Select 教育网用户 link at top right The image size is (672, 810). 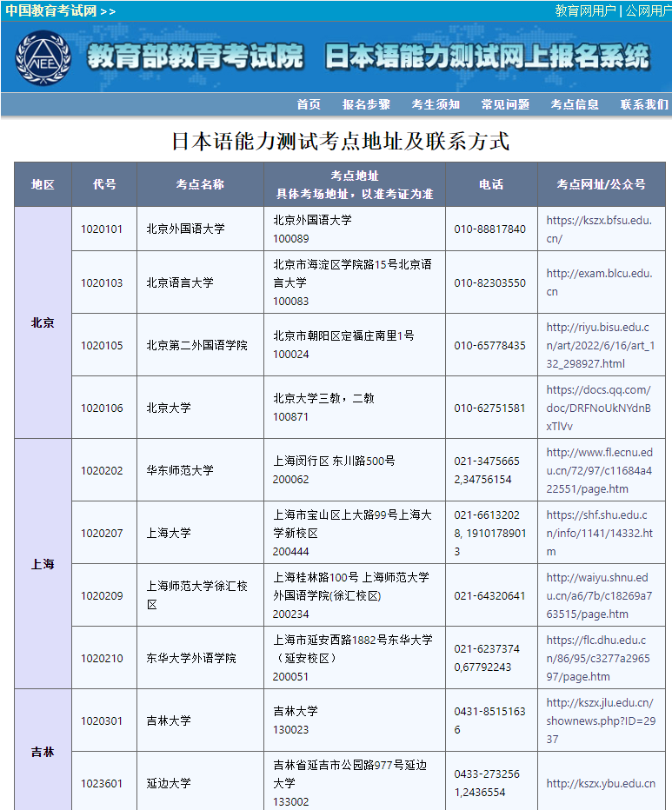point(585,10)
